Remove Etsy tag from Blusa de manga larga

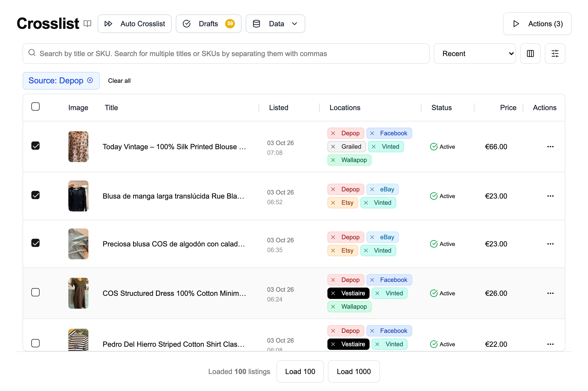pos(333,203)
